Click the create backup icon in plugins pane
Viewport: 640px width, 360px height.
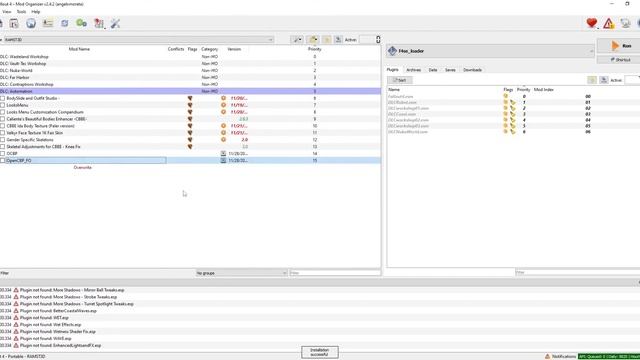click(604, 80)
